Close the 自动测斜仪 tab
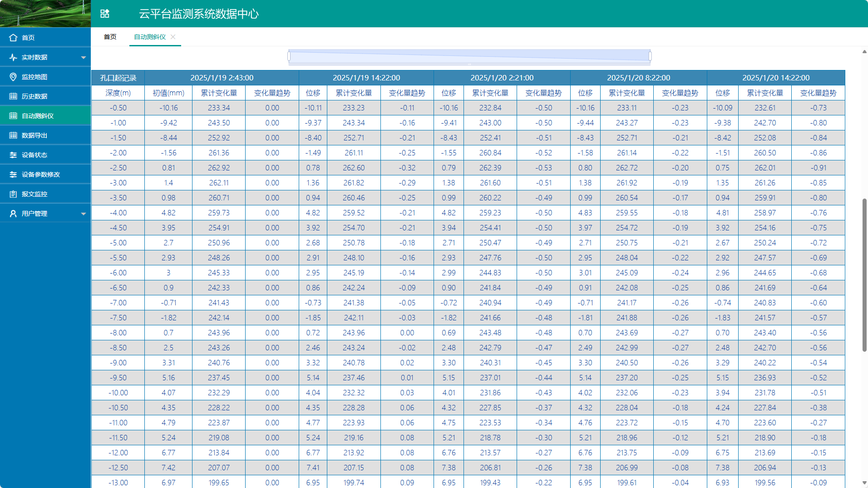Screen dimensions: 868x488 [x=173, y=37]
